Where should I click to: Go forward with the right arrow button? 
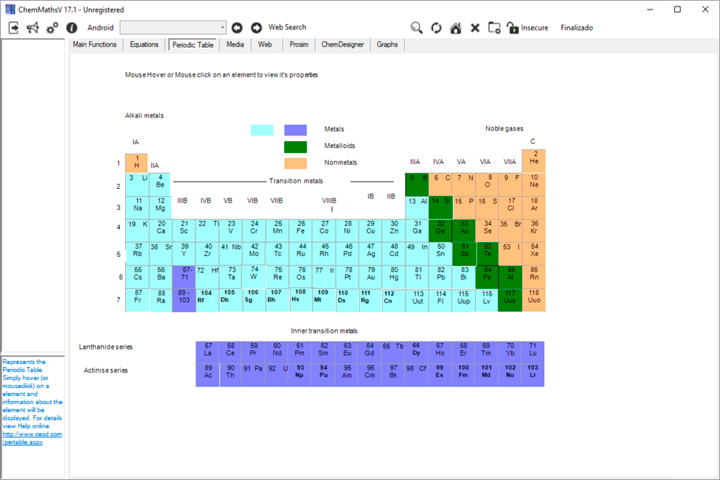pyautogui.click(x=256, y=28)
